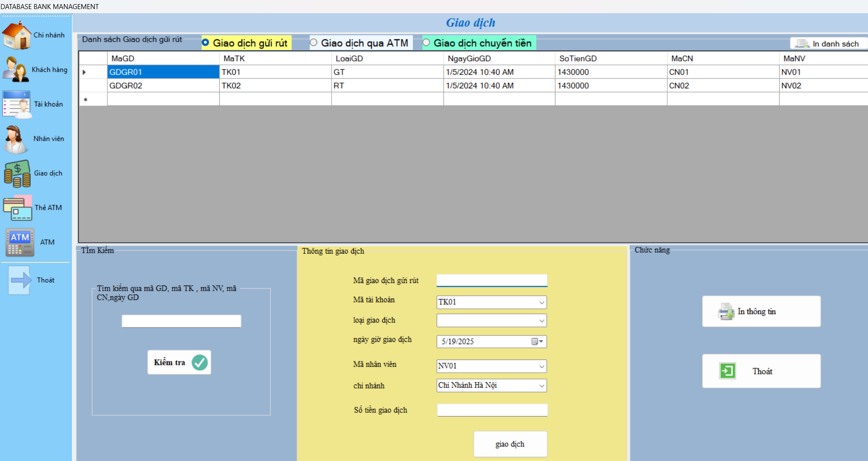Open the Chi nhánh house icon

pyautogui.click(x=17, y=35)
